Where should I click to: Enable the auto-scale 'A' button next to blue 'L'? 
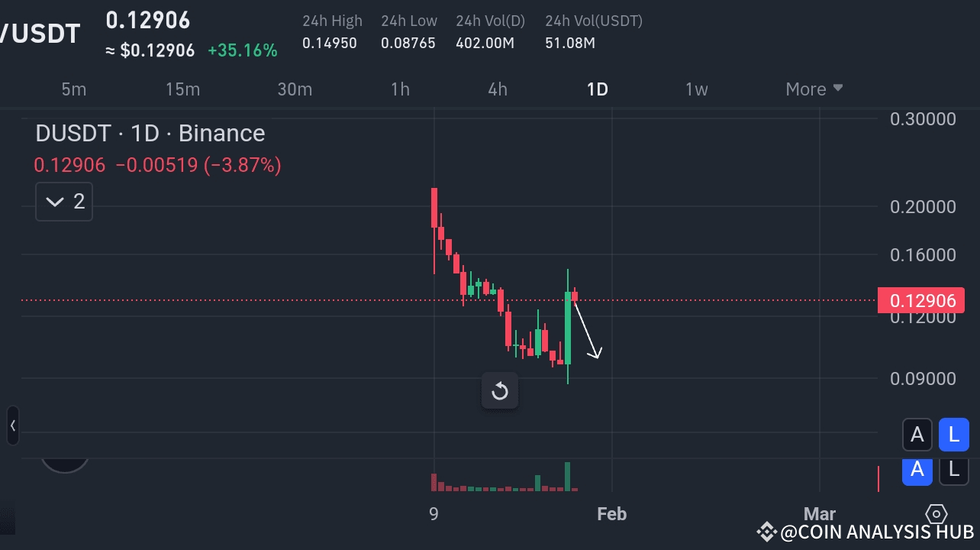pos(917,434)
